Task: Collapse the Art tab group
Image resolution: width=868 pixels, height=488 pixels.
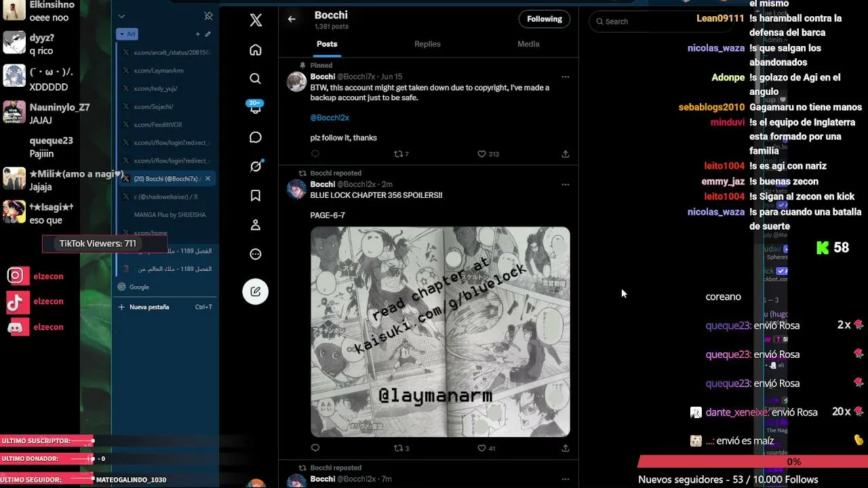Action: 127,34
